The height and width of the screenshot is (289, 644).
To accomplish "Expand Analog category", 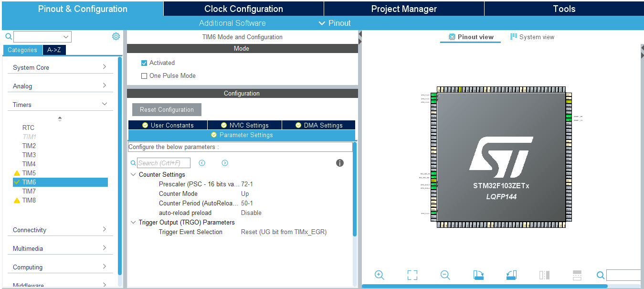I will (x=60, y=86).
